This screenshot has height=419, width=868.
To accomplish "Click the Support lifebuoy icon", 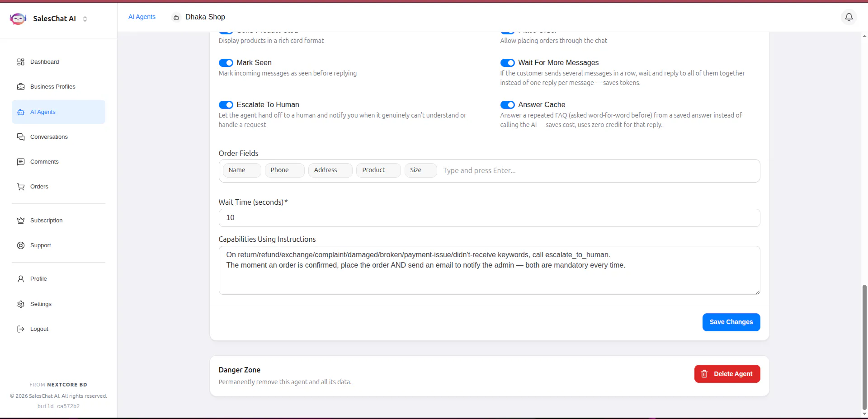I will point(21,245).
